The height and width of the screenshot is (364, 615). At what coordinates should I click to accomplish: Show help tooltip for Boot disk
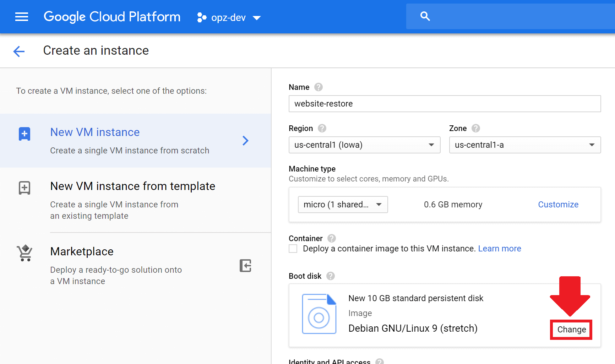pos(331,276)
